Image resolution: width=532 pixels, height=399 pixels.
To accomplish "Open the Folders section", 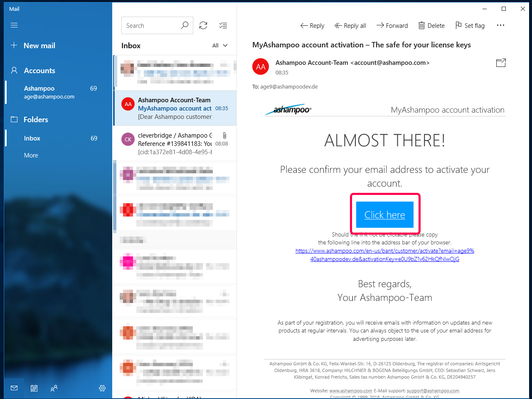I will tap(30, 120).
